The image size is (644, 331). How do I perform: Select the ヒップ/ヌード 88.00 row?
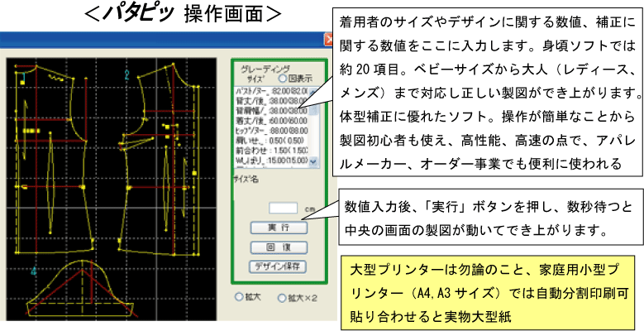pos(271,131)
